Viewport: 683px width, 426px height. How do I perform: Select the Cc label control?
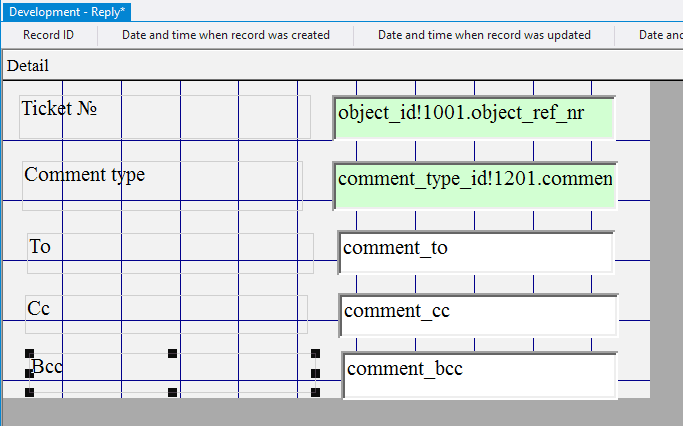[x=39, y=309]
